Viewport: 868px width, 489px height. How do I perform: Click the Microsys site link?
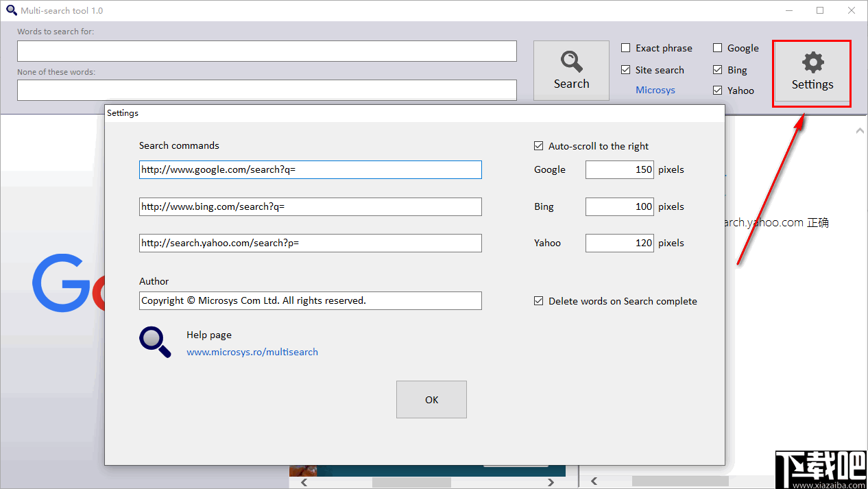tap(655, 91)
